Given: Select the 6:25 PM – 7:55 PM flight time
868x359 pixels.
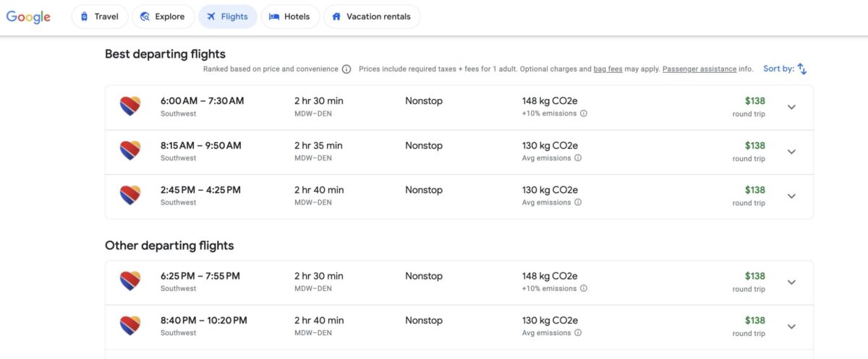Looking at the screenshot, I should pyautogui.click(x=200, y=276).
